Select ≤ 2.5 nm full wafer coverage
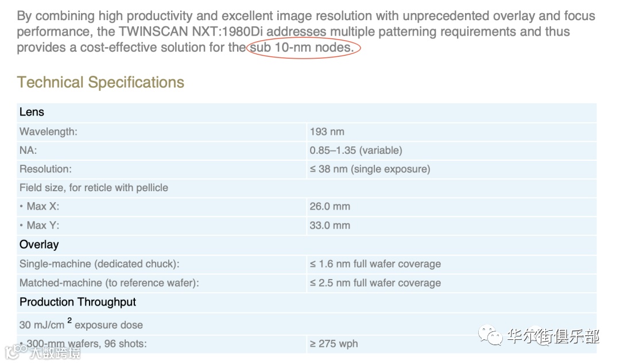This screenshot has width=620, height=364. coord(375,283)
